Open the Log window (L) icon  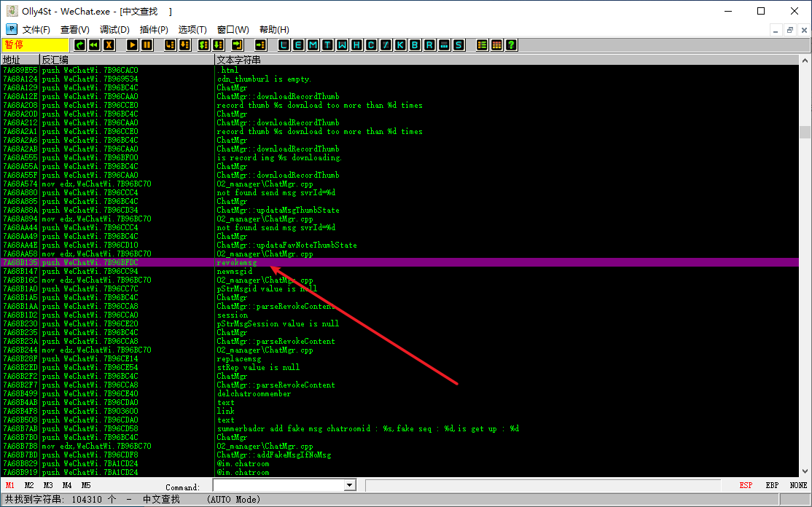tap(284, 45)
